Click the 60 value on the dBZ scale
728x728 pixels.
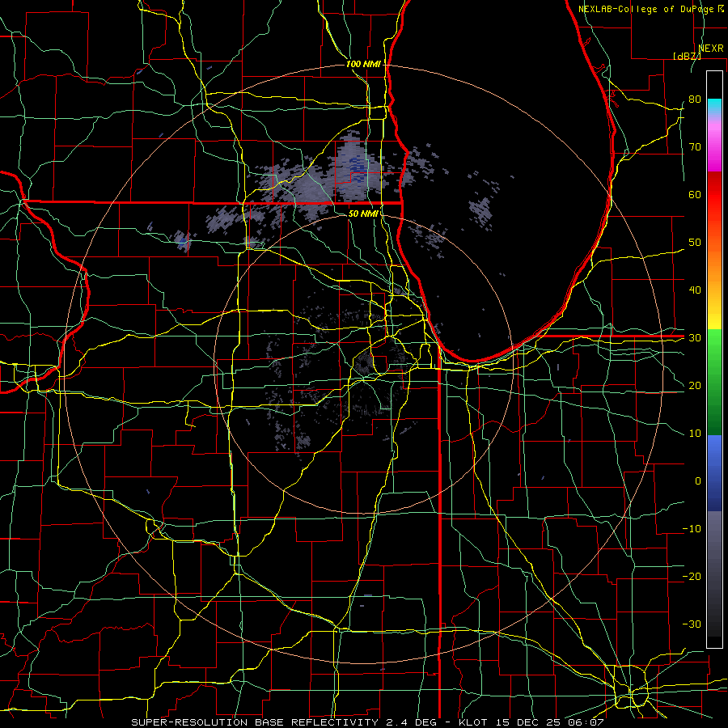(695, 194)
